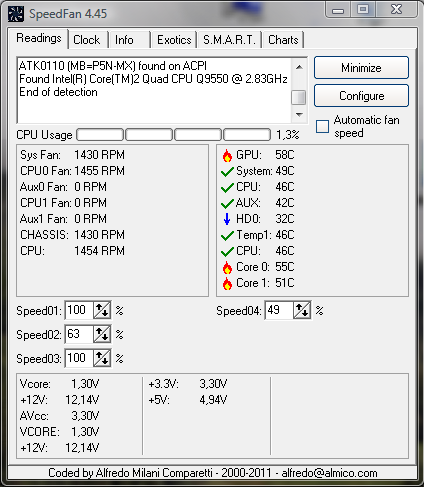Image resolution: width=424 pixels, height=487 pixels.
Task: Enable the Automatic fan speed checkbox
Action: click(322, 127)
